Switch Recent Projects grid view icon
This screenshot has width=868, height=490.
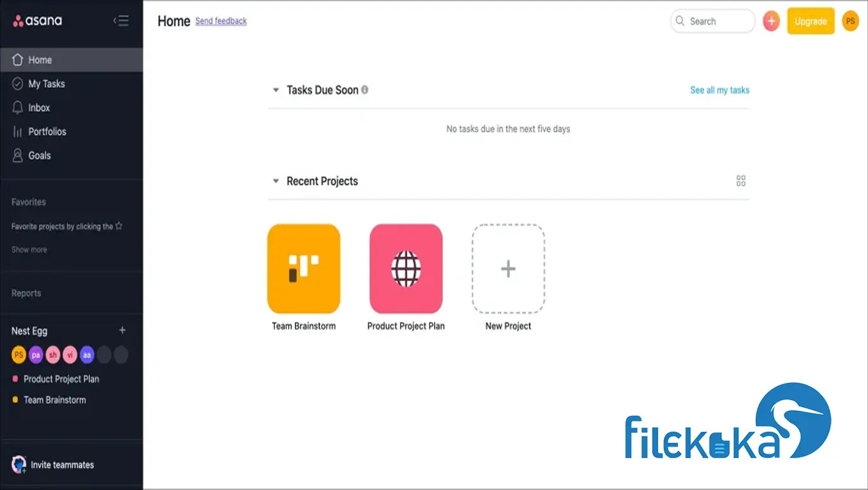click(741, 181)
